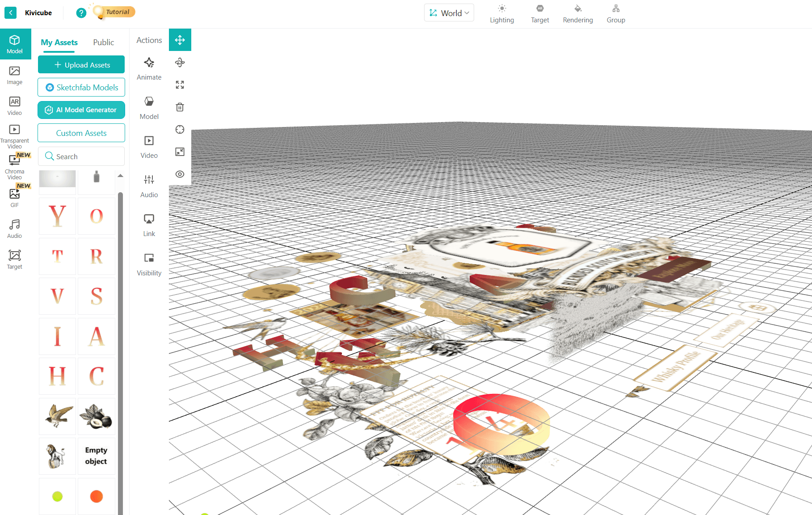
Task: Click the asset Search field
Action: click(x=81, y=156)
